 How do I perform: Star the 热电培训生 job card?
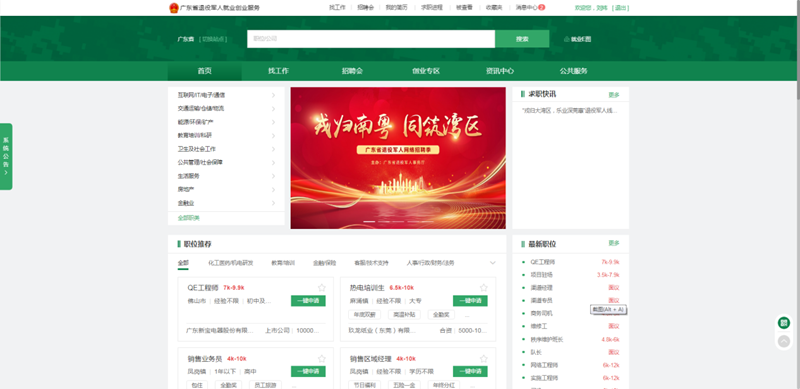pos(484,287)
